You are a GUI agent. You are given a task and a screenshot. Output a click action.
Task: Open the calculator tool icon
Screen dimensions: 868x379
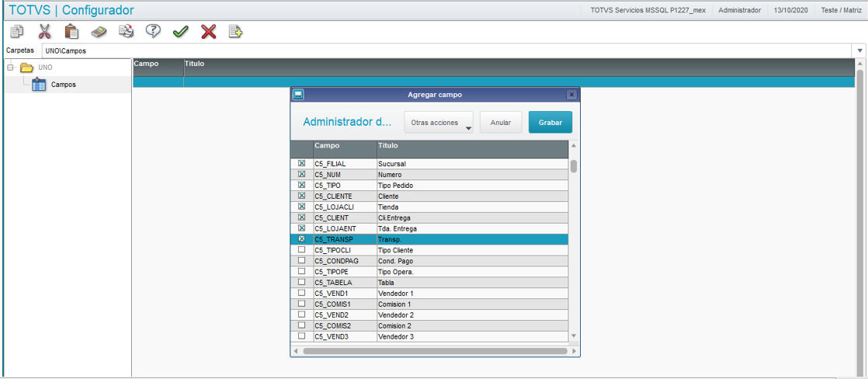click(x=99, y=32)
